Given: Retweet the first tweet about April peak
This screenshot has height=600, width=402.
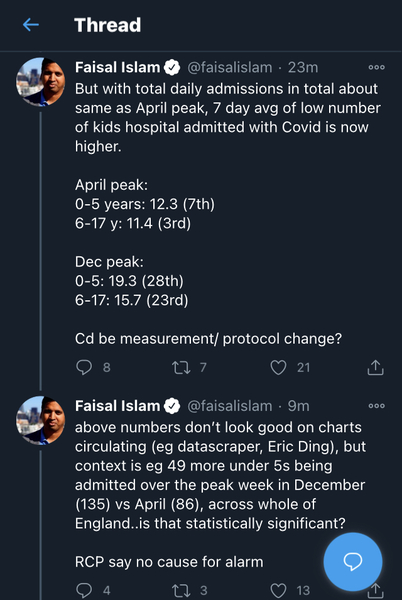Looking at the screenshot, I should pyautogui.click(x=181, y=368).
